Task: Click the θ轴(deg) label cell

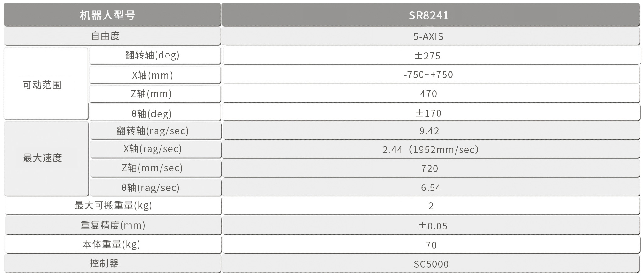Action: [152, 113]
